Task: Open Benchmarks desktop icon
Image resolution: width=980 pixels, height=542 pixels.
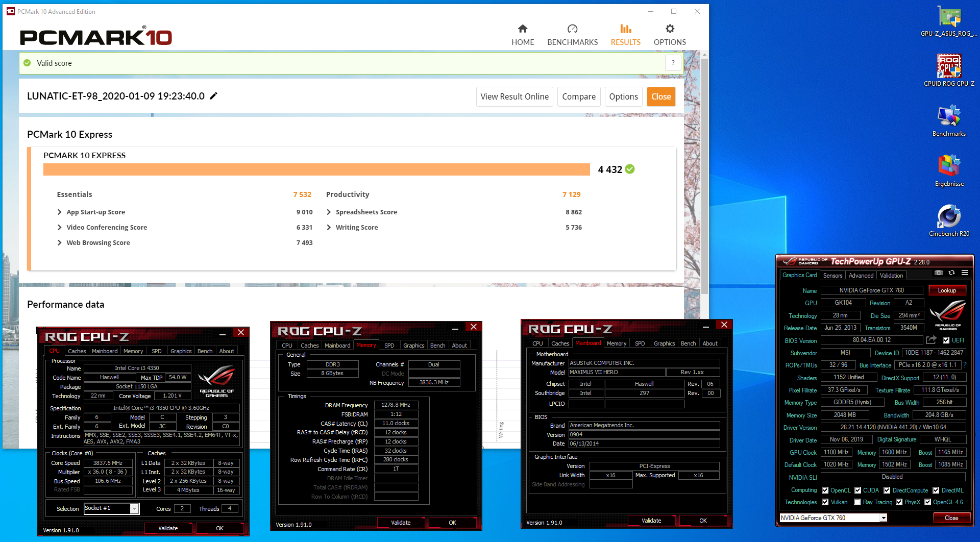Action: (949, 120)
